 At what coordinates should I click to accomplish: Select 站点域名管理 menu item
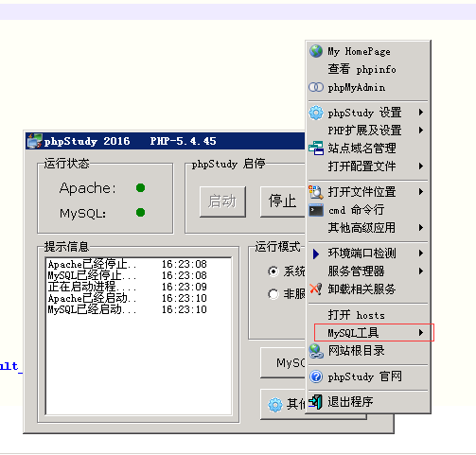[368, 148]
